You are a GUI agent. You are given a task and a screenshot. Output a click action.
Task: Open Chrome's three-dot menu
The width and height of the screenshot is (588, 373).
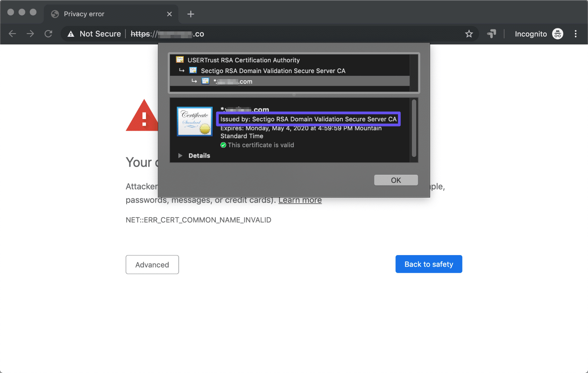tap(576, 34)
